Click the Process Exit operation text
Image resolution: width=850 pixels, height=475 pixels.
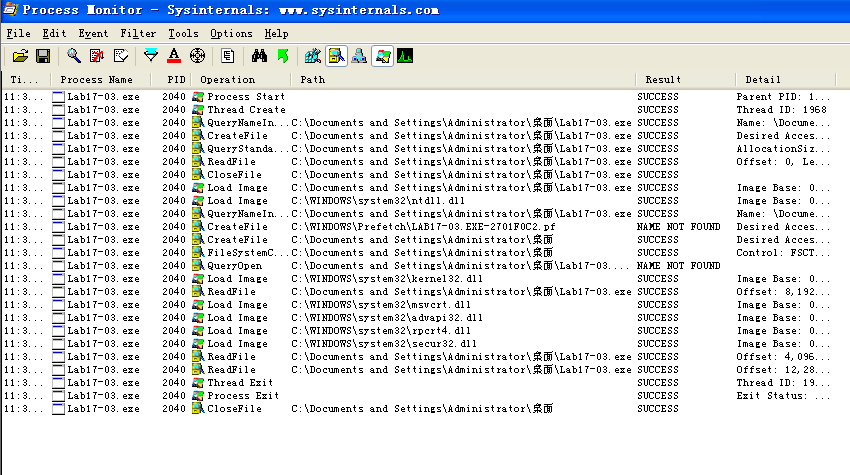(243, 396)
